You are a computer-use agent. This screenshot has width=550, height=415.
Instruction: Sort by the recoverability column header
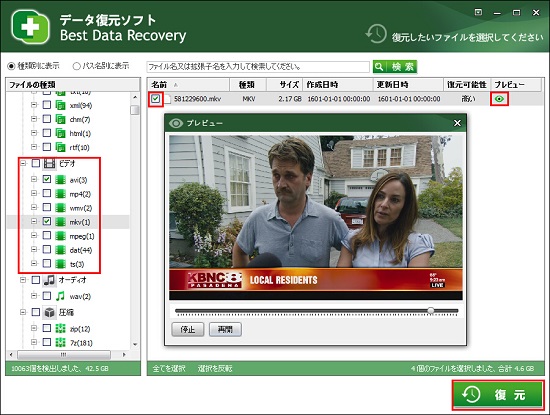click(467, 85)
